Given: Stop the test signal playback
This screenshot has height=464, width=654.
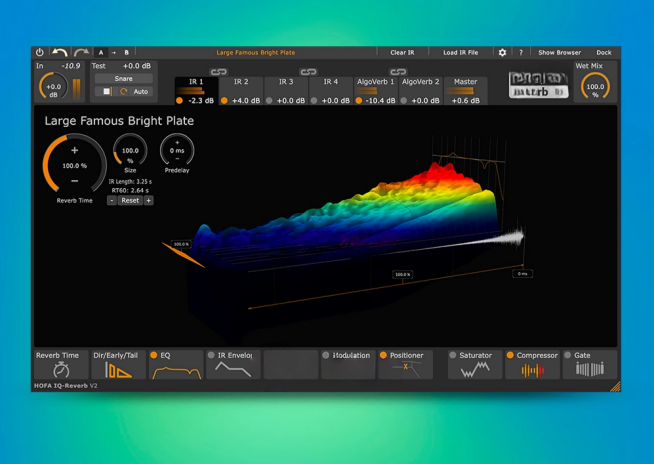Looking at the screenshot, I should coord(107,91).
